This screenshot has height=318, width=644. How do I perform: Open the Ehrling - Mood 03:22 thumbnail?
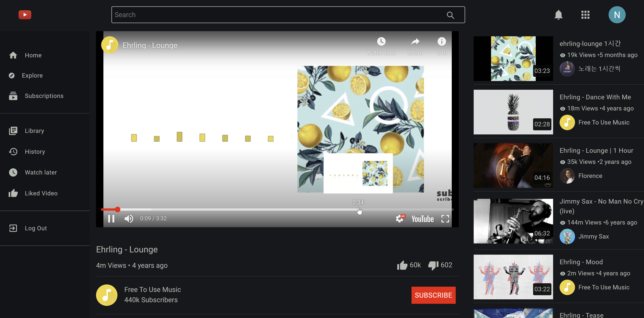pos(513,277)
